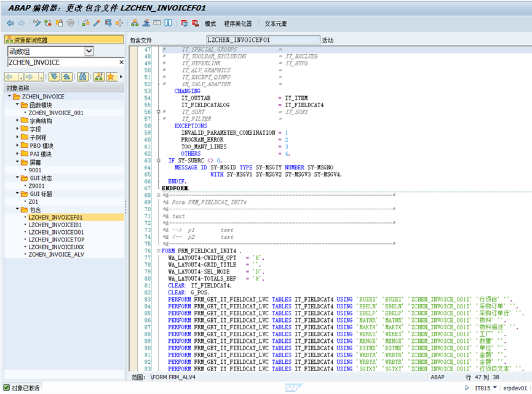Add to favorites with the star icon
This screenshot has height=394, width=532.
[x=111, y=77]
